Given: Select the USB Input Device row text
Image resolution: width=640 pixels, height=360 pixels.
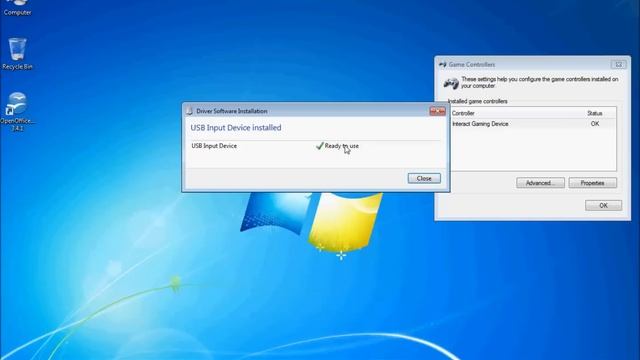Looking at the screenshot, I should pyautogui.click(x=214, y=146).
